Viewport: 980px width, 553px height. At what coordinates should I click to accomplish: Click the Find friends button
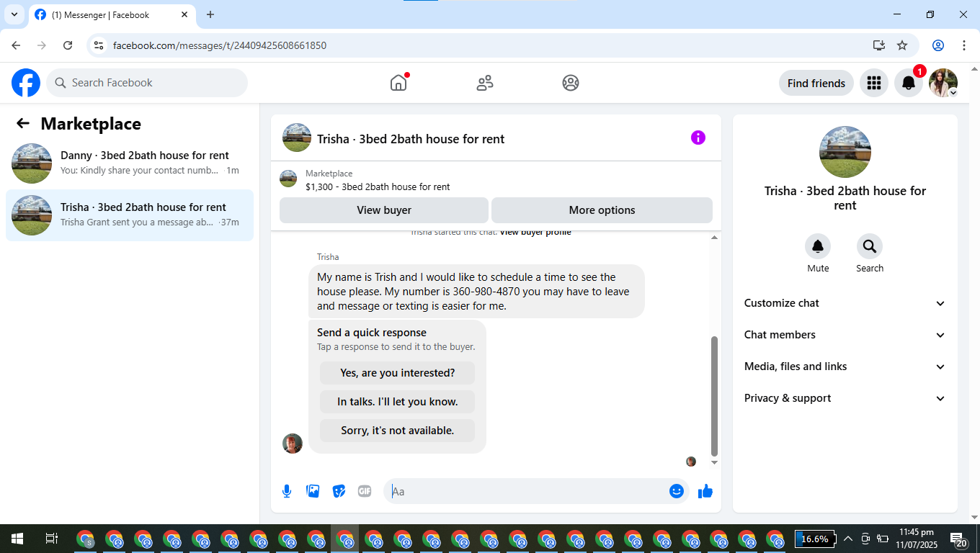click(816, 83)
